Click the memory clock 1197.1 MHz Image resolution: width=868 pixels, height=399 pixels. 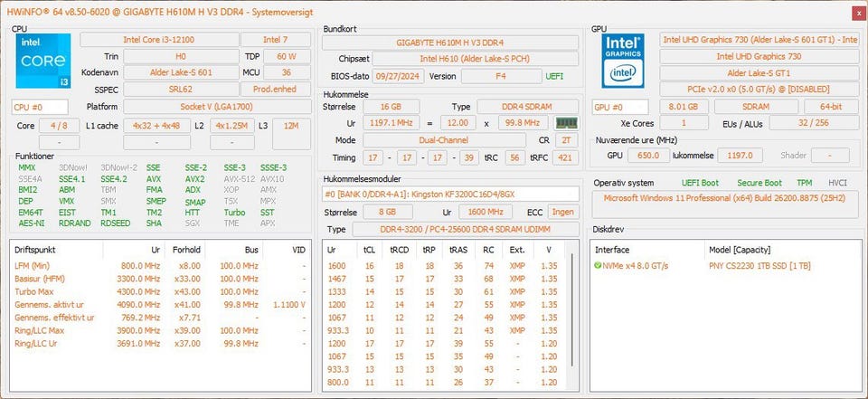click(x=391, y=123)
